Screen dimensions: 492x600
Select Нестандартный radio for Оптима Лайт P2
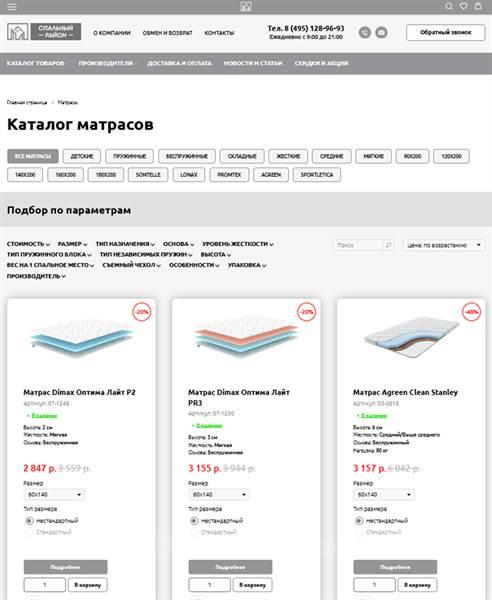(29, 521)
